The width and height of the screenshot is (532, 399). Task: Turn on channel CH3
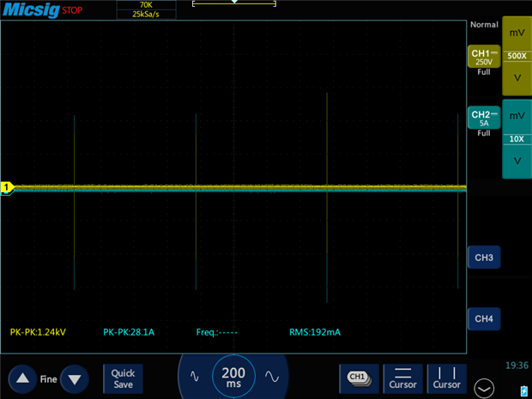point(484,257)
